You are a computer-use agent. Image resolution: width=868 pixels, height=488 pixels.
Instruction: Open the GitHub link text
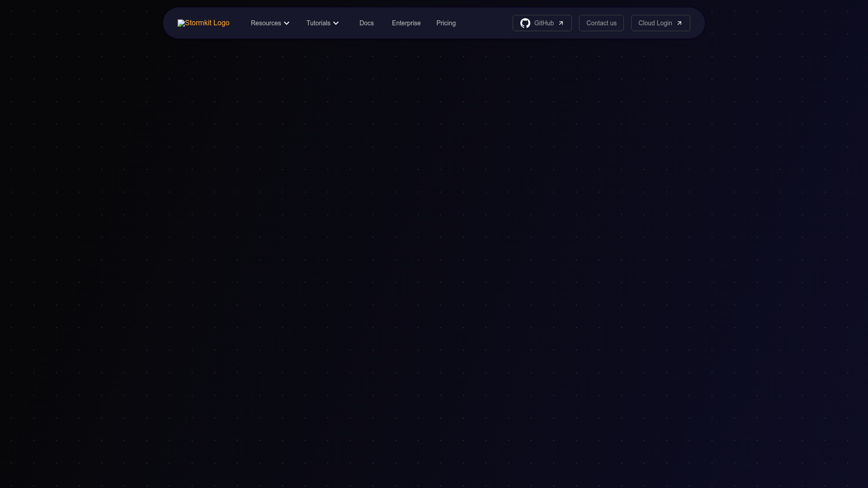click(544, 23)
